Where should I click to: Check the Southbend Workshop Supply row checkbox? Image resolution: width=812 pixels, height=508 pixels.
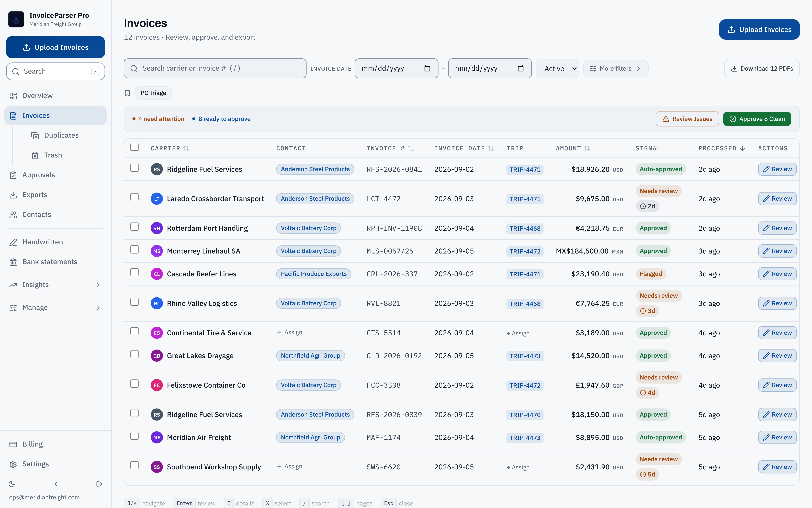(x=134, y=465)
